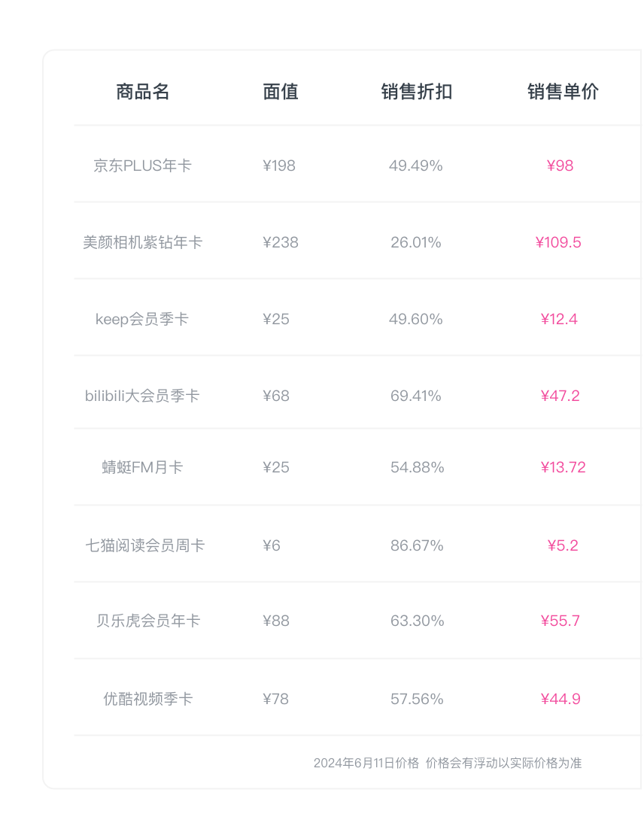The width and height of the screenshot is (644, 826).
Task: Click the ¥13.72 sale price
Action: pos(563,467)
